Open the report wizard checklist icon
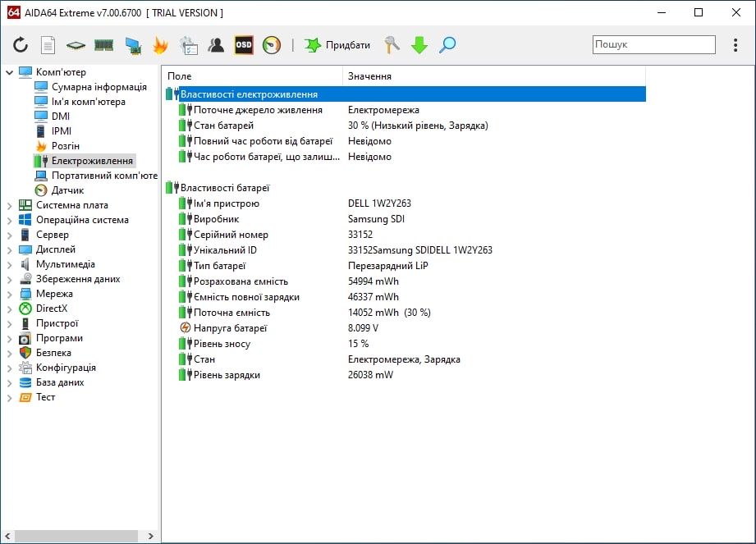Viewport: 756px width, 544px height. (189, 46)
